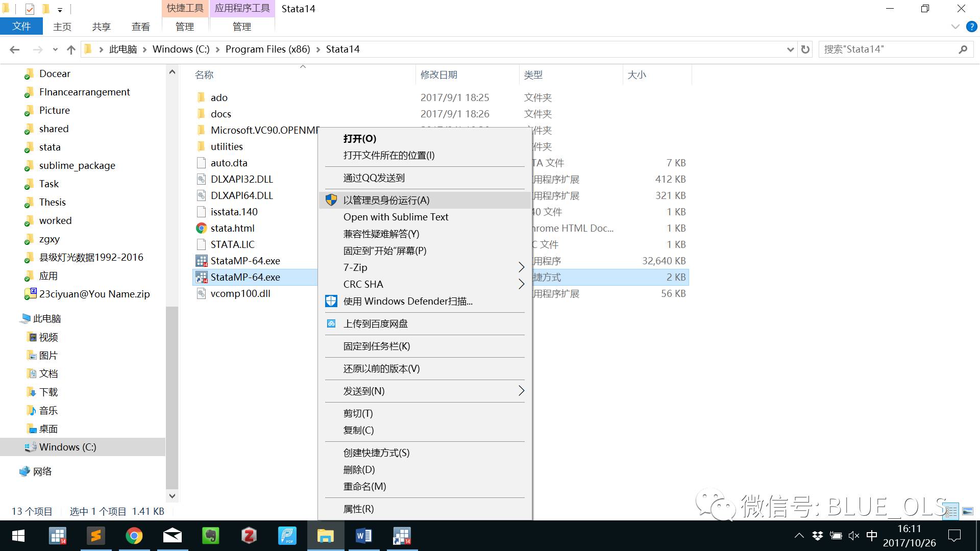Click the Evernote taskbar icon
The image size is (980, 551).
tap(211, 536)
